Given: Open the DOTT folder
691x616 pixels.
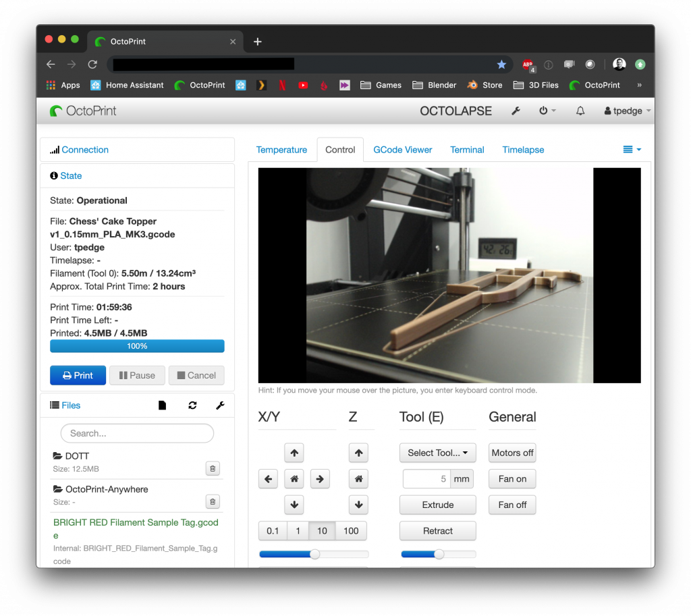Looking at the screenshot, I should [x=77, y=456].
